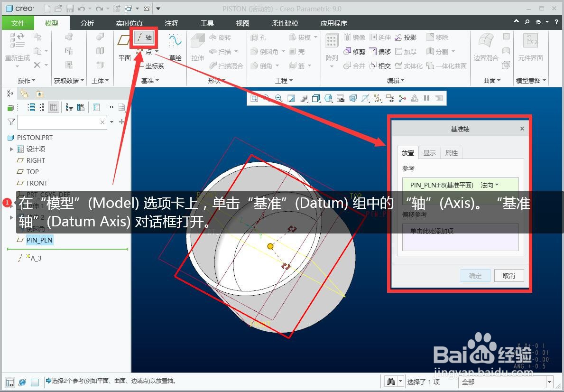Click the Point (点) datum tool
564x392 pixels.
click(148, 52)
